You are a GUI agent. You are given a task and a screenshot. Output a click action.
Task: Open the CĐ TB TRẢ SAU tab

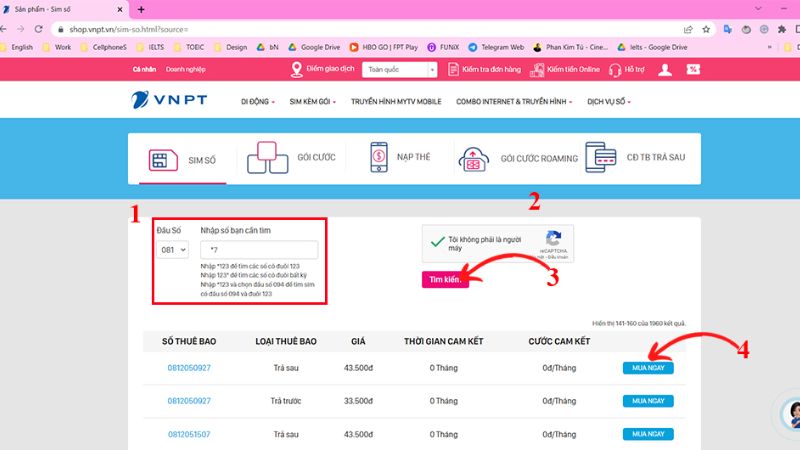point(635,157)
